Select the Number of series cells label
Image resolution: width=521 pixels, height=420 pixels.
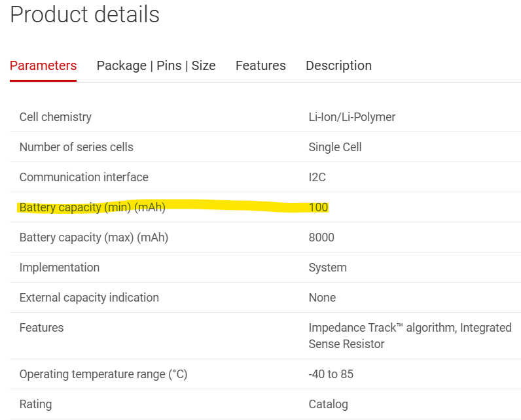point(77,147)
